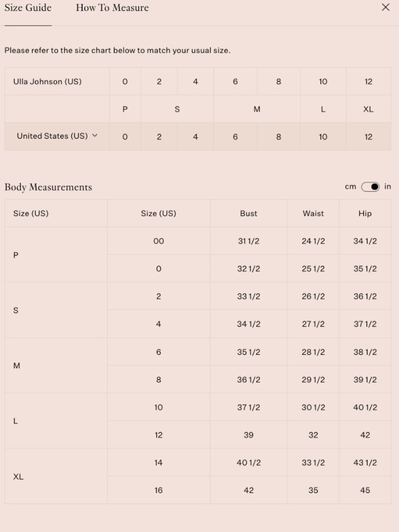Switch to the How To Measure tab
This screenshot has width=399, height=532.
pyautogui.click(x=112, y=8)
